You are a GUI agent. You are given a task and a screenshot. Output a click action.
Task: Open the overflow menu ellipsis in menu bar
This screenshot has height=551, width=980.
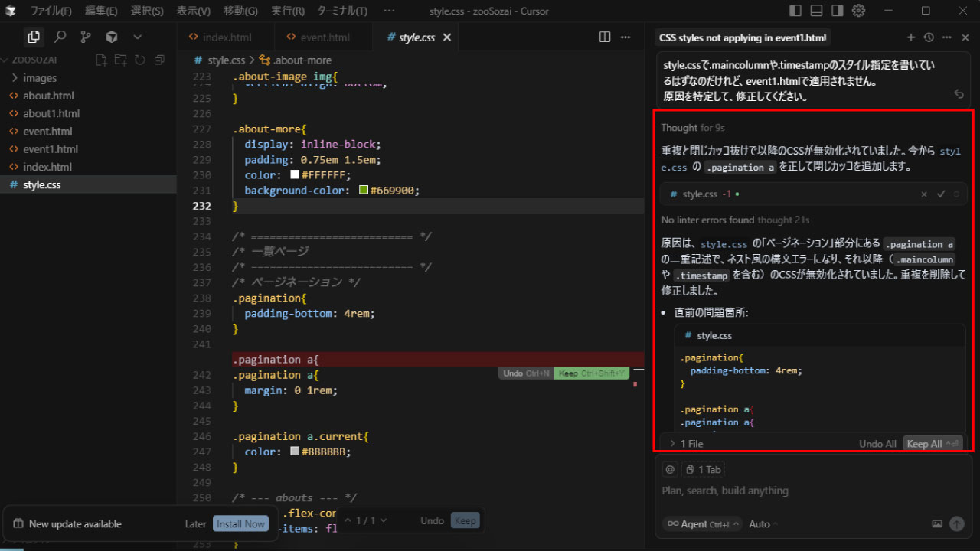tap(389, 11)
